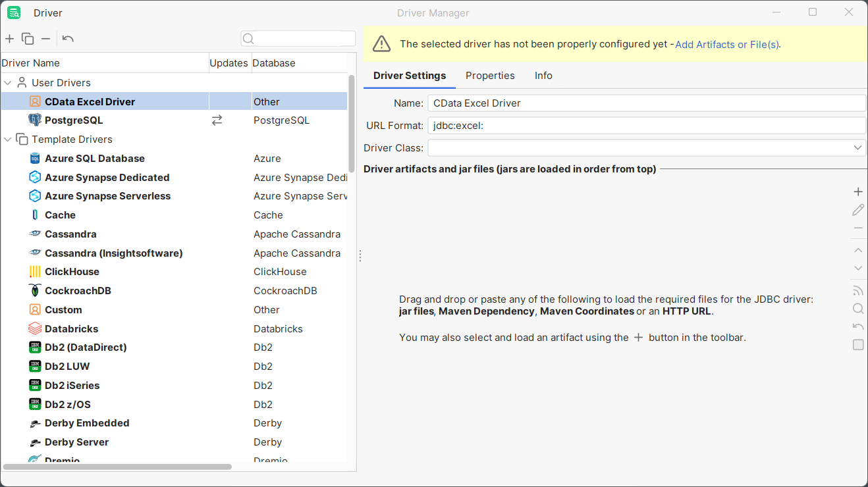Switch to the Properties tab
Viewport: 868px width, 487px height.
point(490,76)
